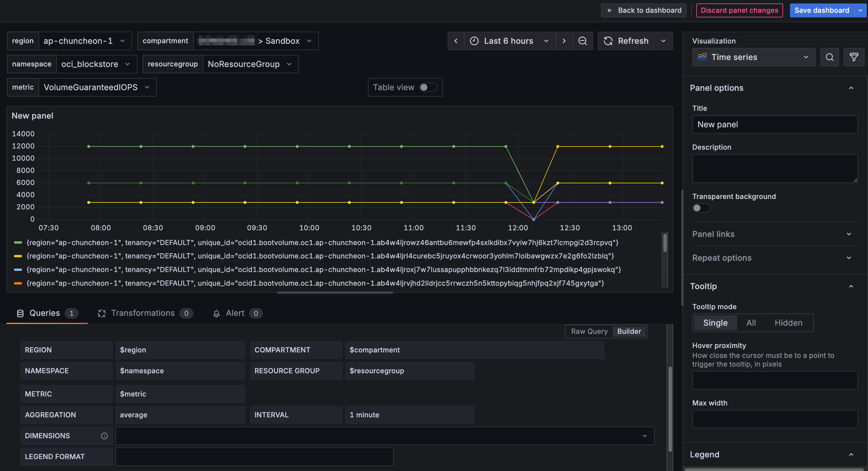Click the green legend series color swatch

click(x=18, y=242)
